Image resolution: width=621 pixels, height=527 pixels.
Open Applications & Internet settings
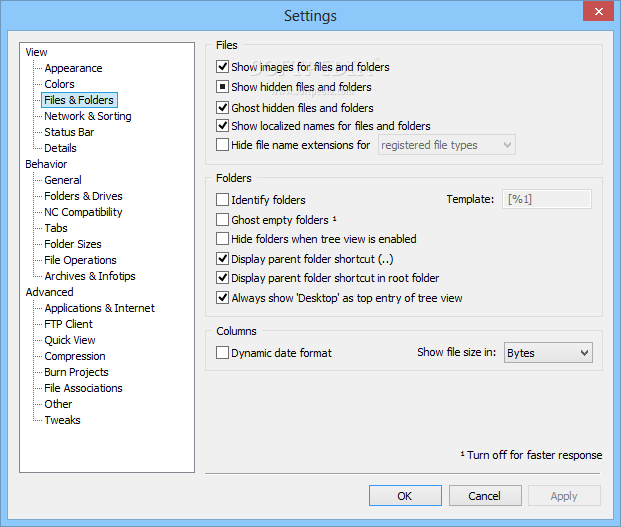click(99, 308)
